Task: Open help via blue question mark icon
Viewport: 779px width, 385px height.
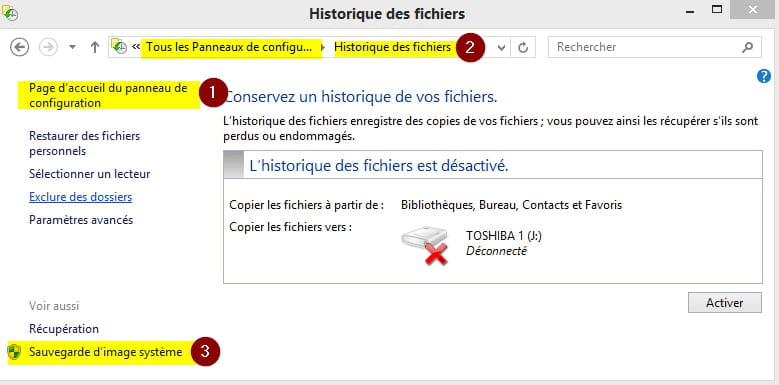Action: [x=763, y=76]
